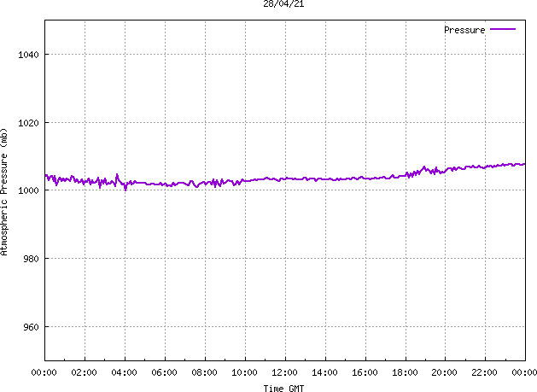This screenshot has height=392, width=537.
Task: Click the 1040 y-axis label
Action: (29, 55)
